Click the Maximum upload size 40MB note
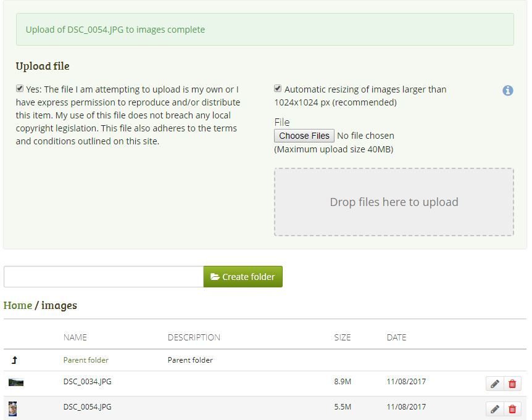 (x=333, y=149)
